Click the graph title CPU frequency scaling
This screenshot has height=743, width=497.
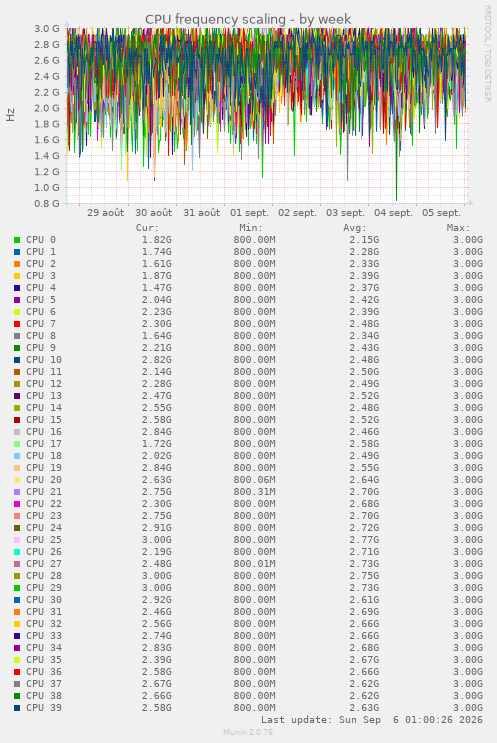248,19
